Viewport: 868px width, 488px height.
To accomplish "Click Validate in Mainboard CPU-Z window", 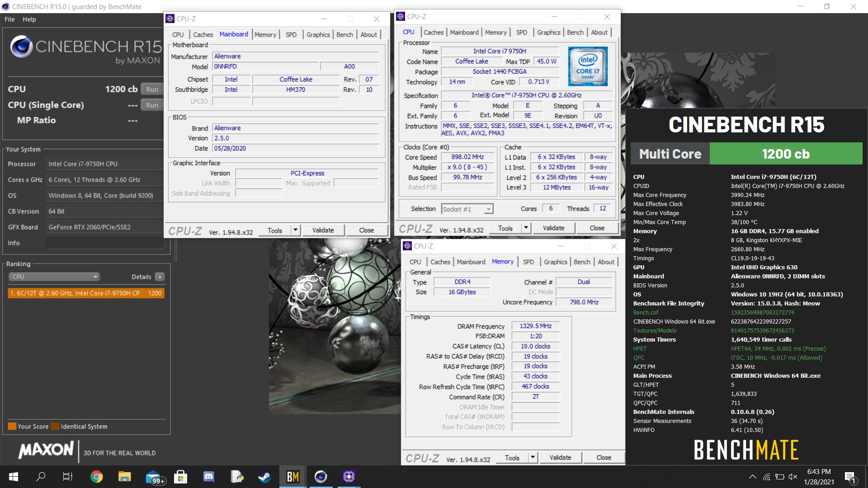I will (x=323, y=230).
